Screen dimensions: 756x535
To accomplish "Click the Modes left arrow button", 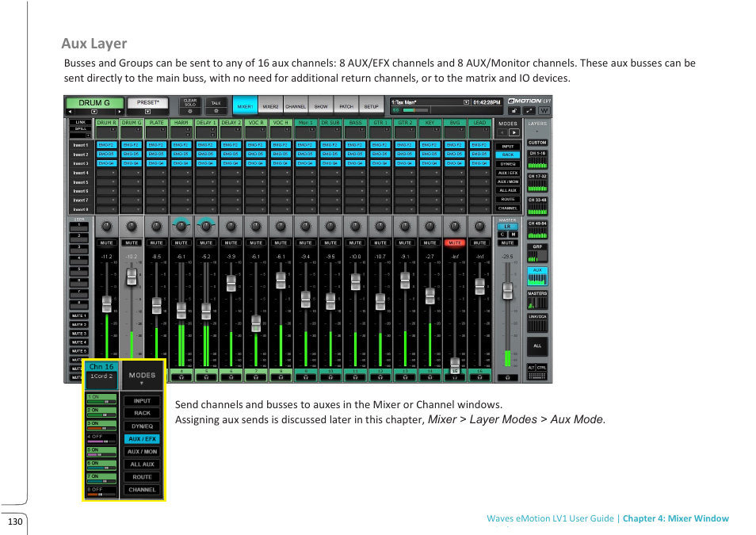I will 502,132.
